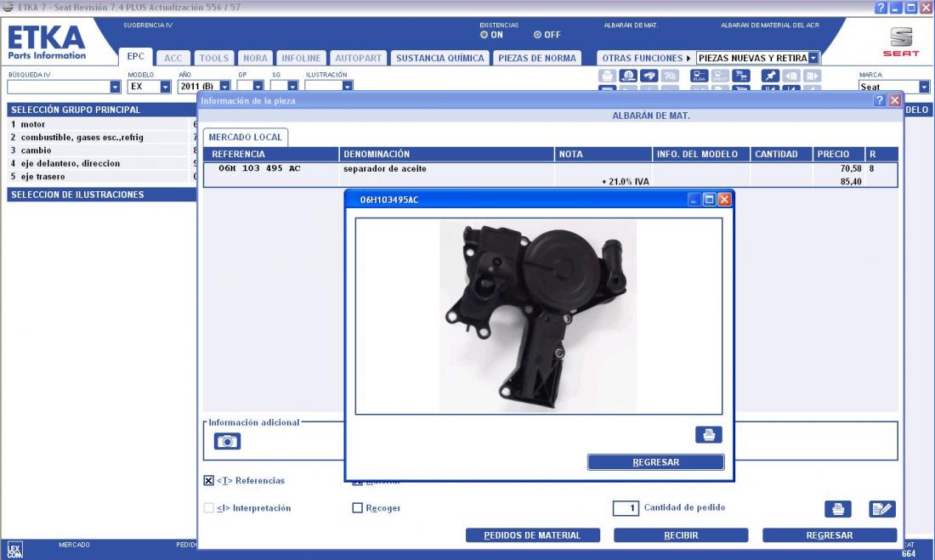This screenshot has width=935, height=560.
Task: Expand the Piezas nuevas y retira dropdown
Action: 813,58
